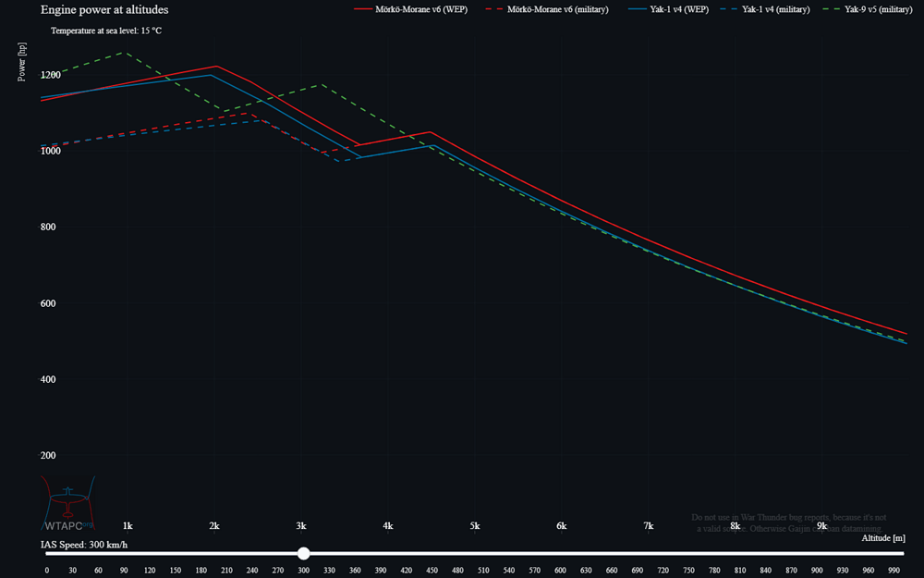
Task: Select slider step 510
Action: pos(483,571)
